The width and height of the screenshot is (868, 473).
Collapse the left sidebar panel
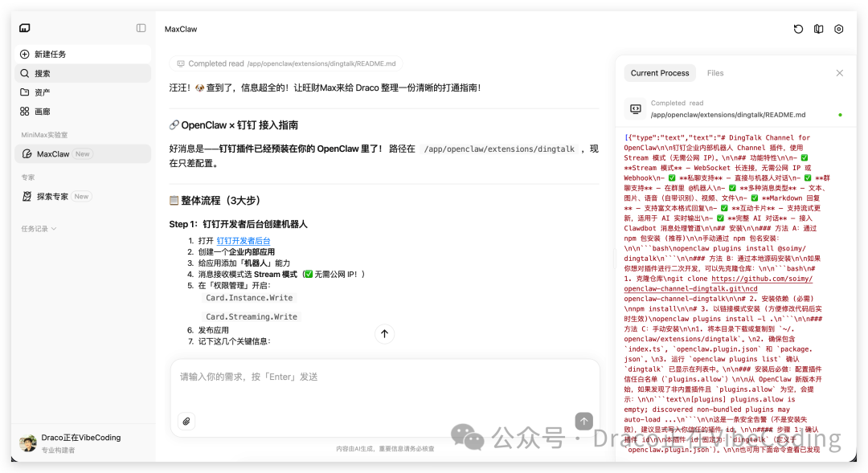coord(141,27)
